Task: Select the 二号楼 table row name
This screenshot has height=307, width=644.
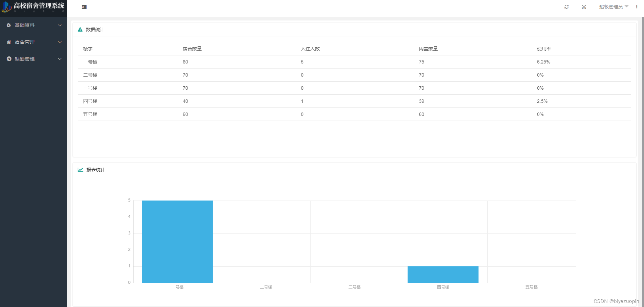Action: [x=90, y=75]
